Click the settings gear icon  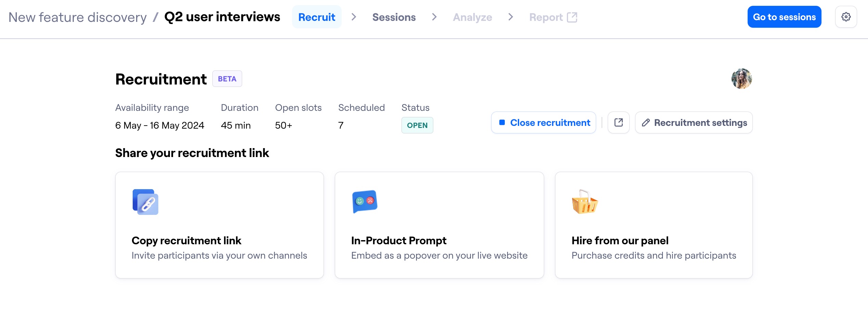tap(846, 17)
